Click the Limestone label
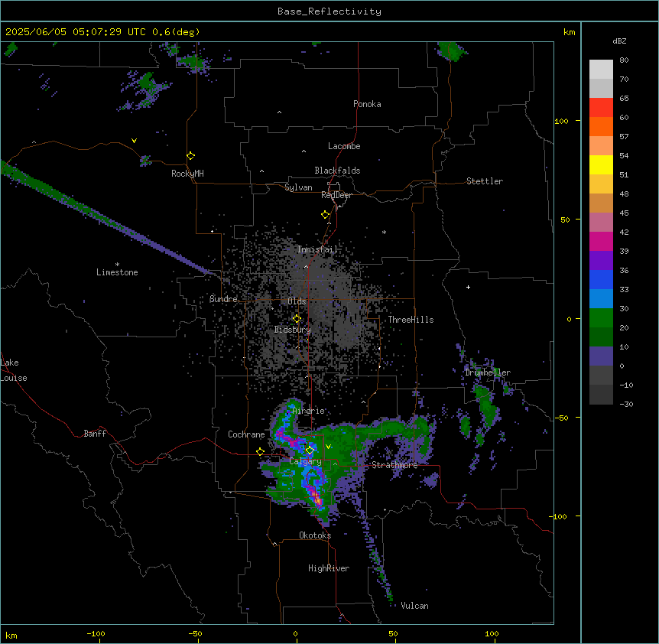 click(117, 272)
